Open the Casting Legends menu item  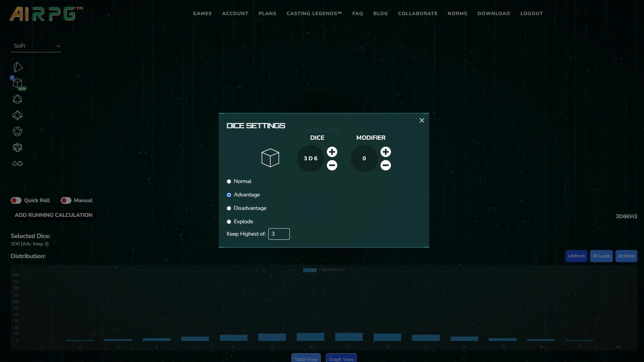[x=314, y=13]
